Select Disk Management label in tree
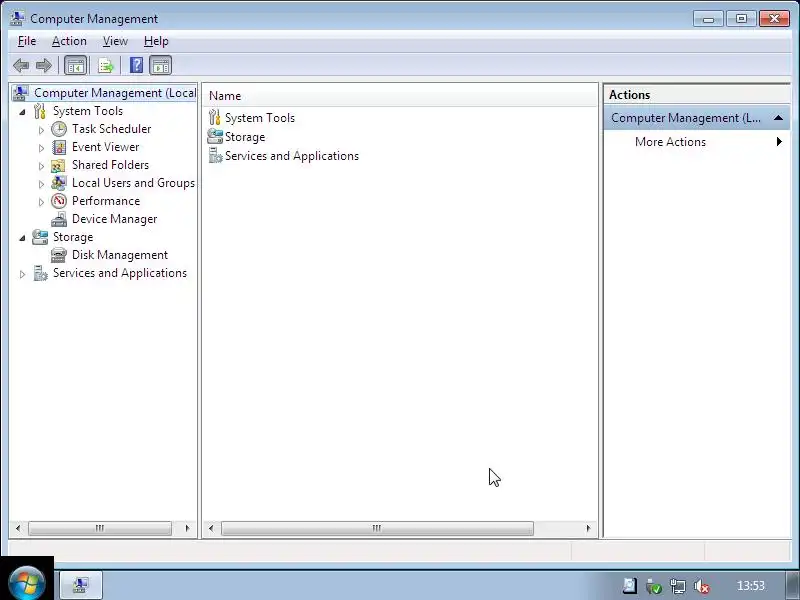Screen dimensions: 800x600 120,255
